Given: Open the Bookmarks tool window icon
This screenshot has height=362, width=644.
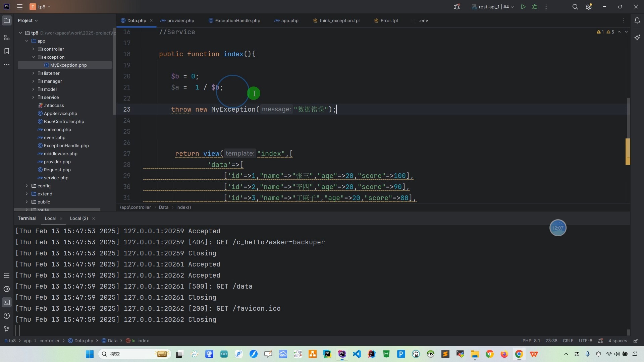Looking at the screenshot, I should coord(7,51).
